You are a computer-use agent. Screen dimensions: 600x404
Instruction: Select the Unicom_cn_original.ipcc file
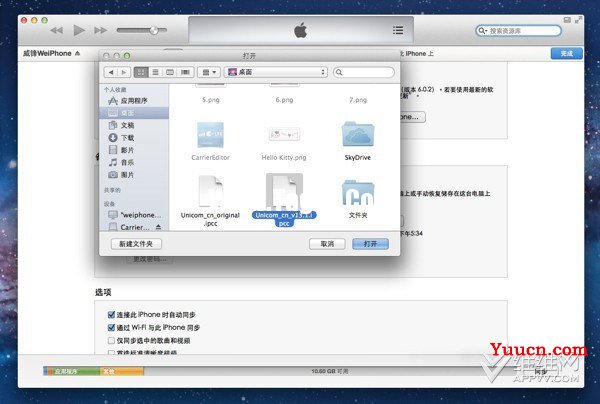click(210, 191)
